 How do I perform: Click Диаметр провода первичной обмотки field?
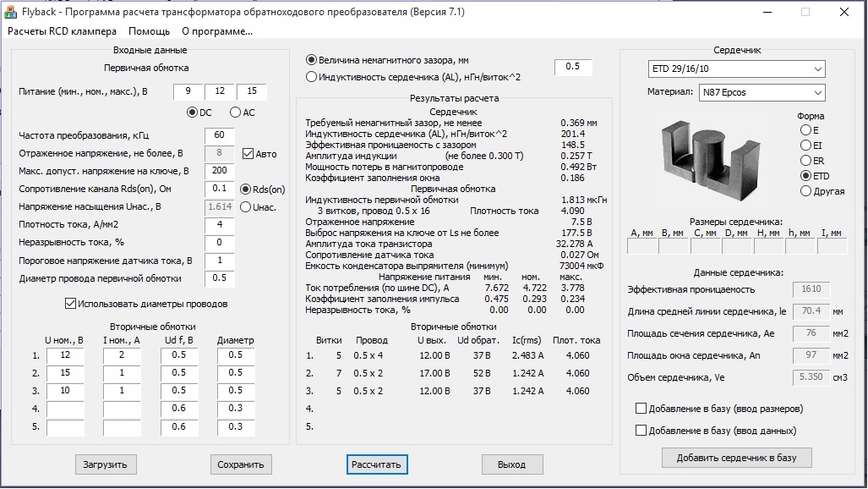tap(219, 278)
